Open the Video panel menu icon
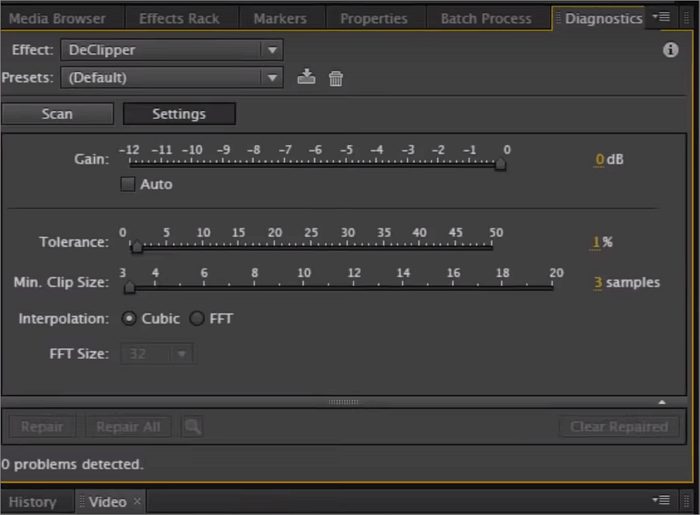This screenshot has width=700, height=515. [661, 500]
